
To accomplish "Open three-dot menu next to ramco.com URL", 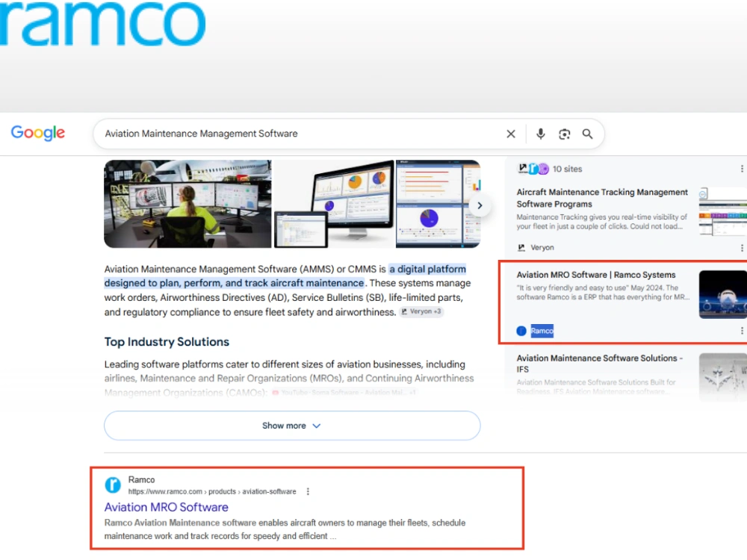I will coord(308,491).
